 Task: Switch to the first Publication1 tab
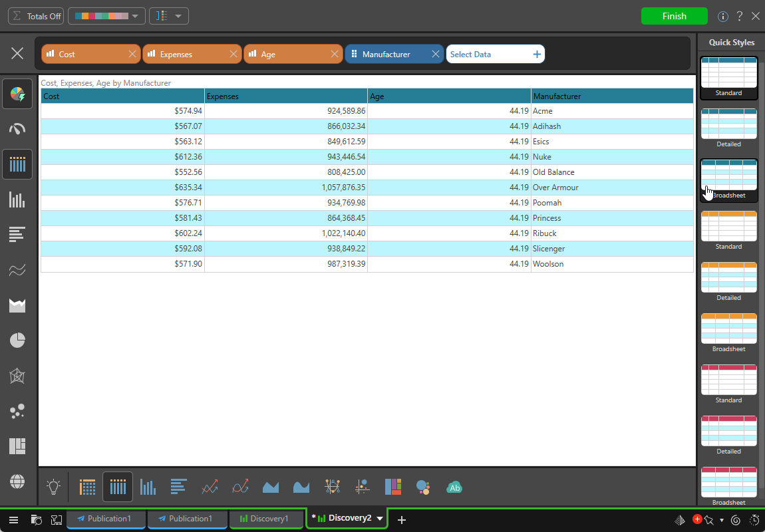(x=106, y=519)
